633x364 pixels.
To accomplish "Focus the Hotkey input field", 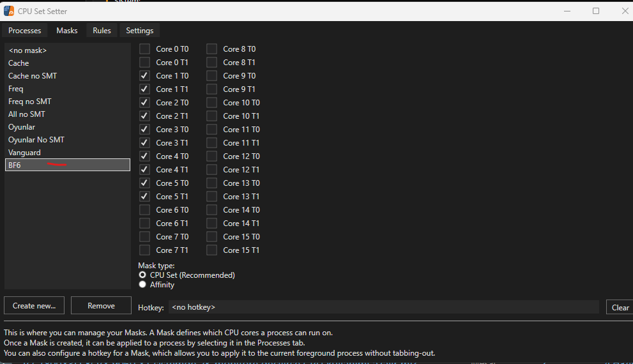I will coord(383,307).
